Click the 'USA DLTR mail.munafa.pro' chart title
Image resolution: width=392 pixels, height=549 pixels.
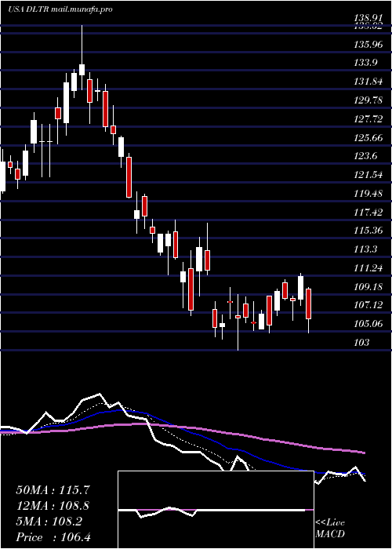60,9
